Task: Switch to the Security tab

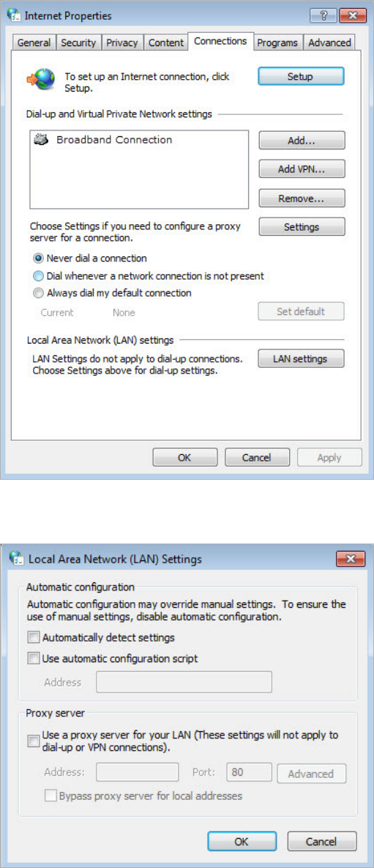Action: point(78,42)
